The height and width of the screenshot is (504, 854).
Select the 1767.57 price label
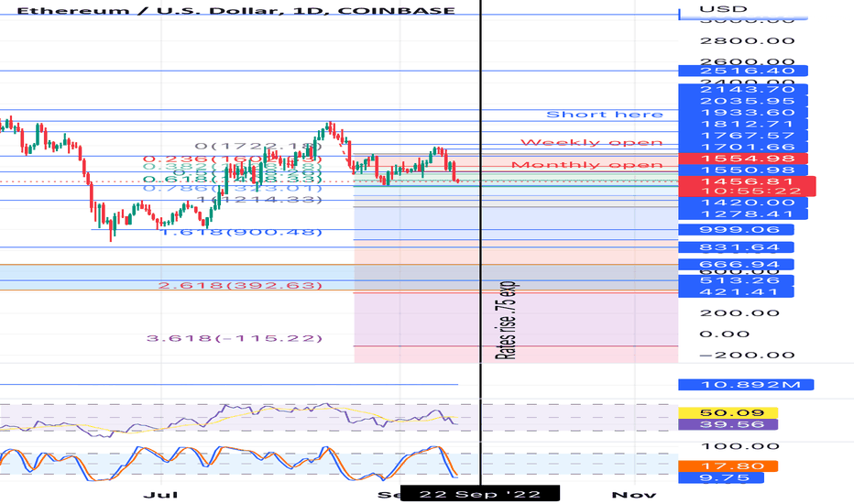(743, 135)
